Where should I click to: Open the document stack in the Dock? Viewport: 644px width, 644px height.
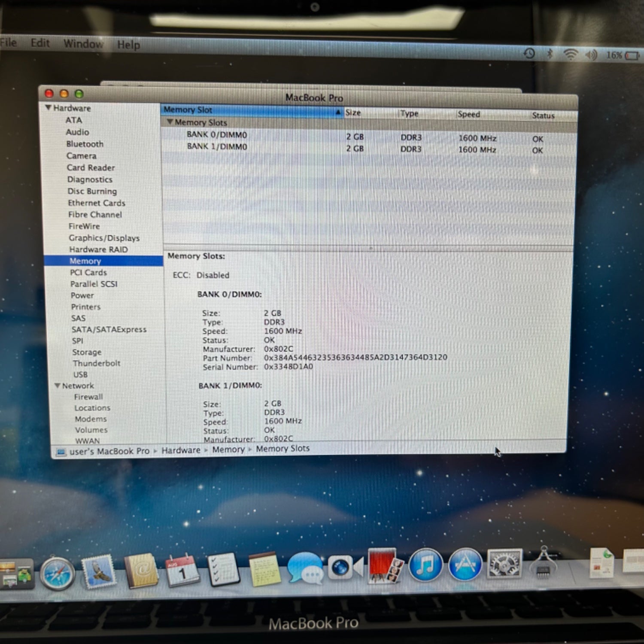[601, 563]
